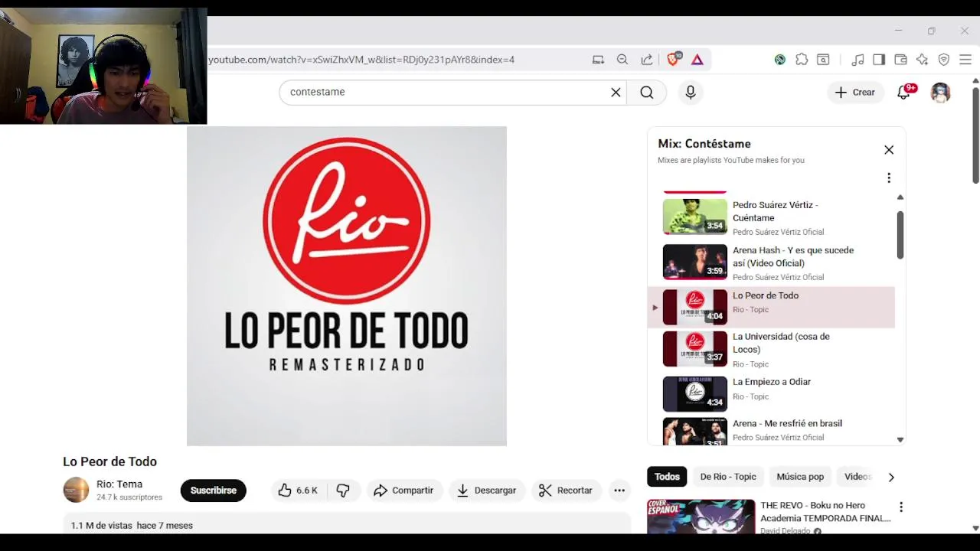The image size is (980, 551).
Task: Open the browser extensions puzzle icon
Action: (802, 60)
